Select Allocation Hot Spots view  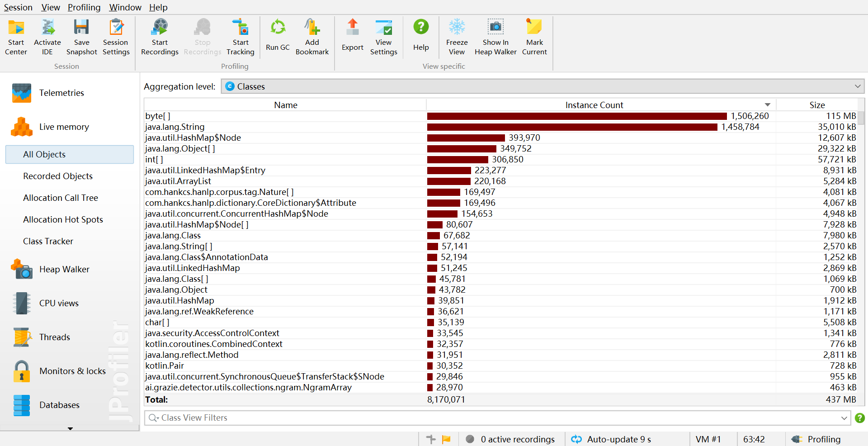coord(63,219)
